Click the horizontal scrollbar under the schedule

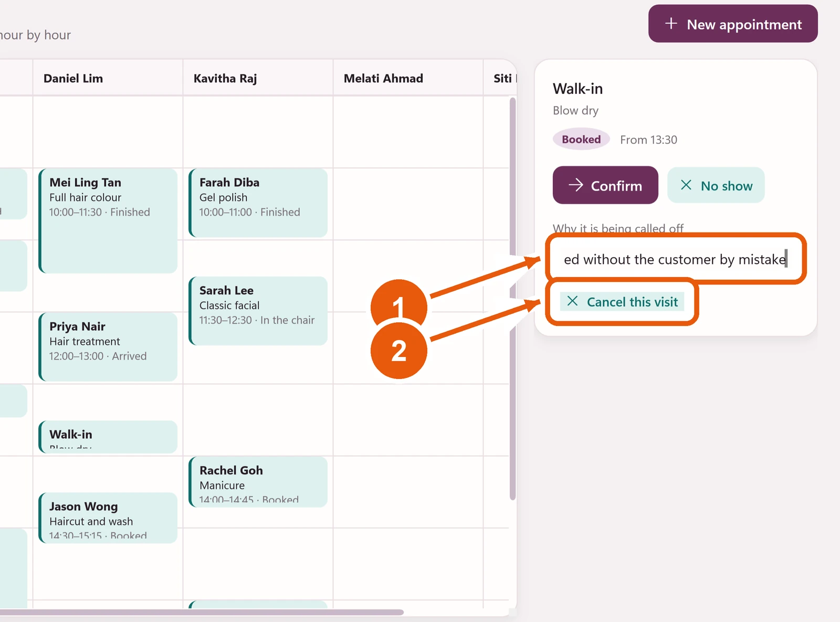tap(202, 612)
